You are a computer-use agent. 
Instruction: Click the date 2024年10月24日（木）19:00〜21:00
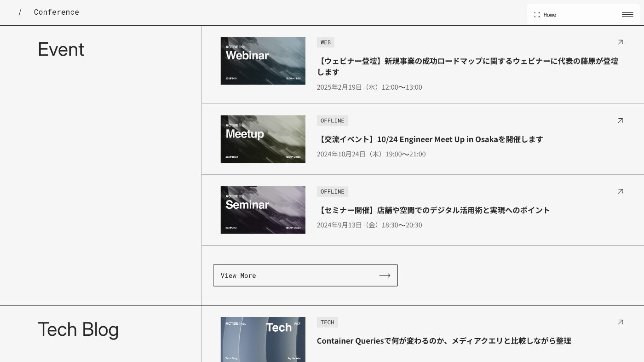point(371,154)
